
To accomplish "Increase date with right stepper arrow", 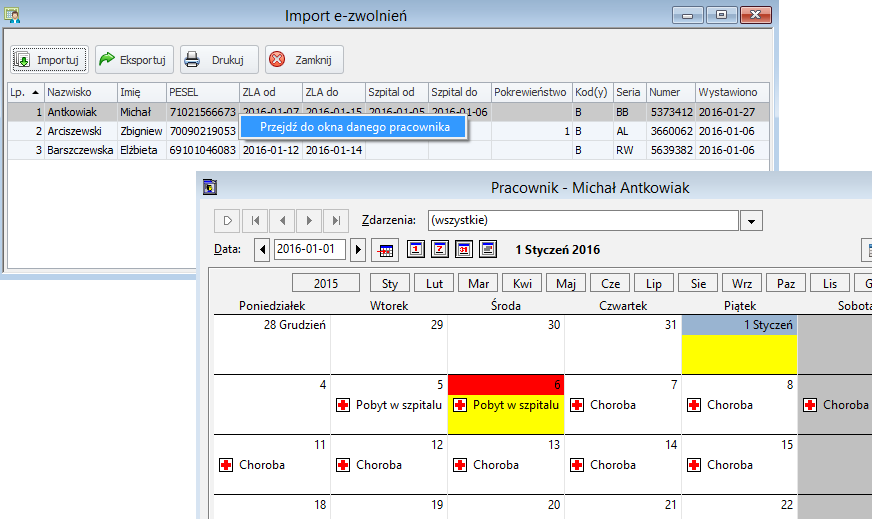I will (x=358, y=249).
